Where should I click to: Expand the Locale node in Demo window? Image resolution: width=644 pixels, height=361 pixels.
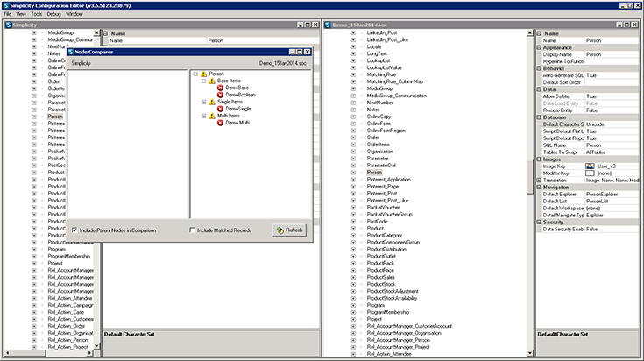point(353,46)
